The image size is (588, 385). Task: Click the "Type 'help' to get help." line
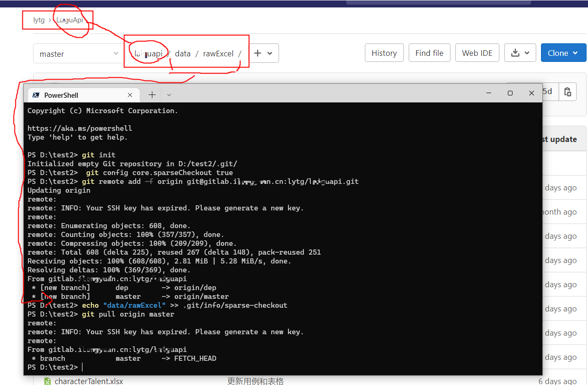[77, 137]
